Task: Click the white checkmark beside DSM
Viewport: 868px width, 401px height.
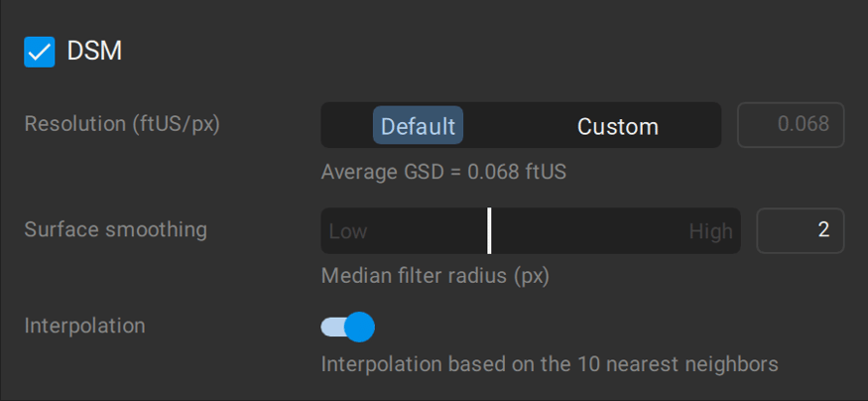Action: pyautogui.click(x=40, y=52)
